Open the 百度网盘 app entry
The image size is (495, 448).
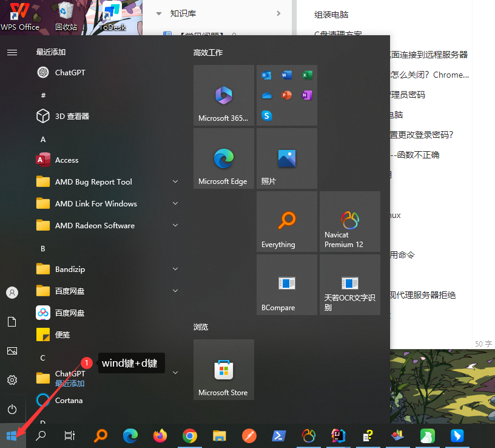click(x=107, y=313)
